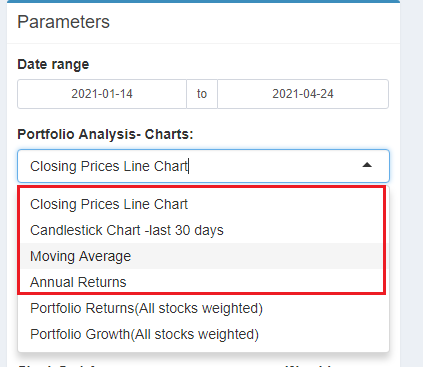Image resolution: width=423 pixels, height=367 pixels.
Task: Click the Portfolio Analysis- Charts label
Action: 105,134
